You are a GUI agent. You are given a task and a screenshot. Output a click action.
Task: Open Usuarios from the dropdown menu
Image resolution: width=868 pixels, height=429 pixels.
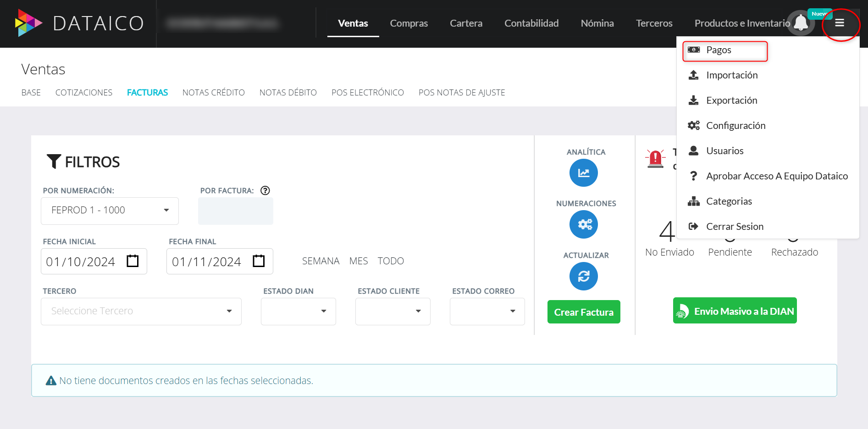(725, 150)
